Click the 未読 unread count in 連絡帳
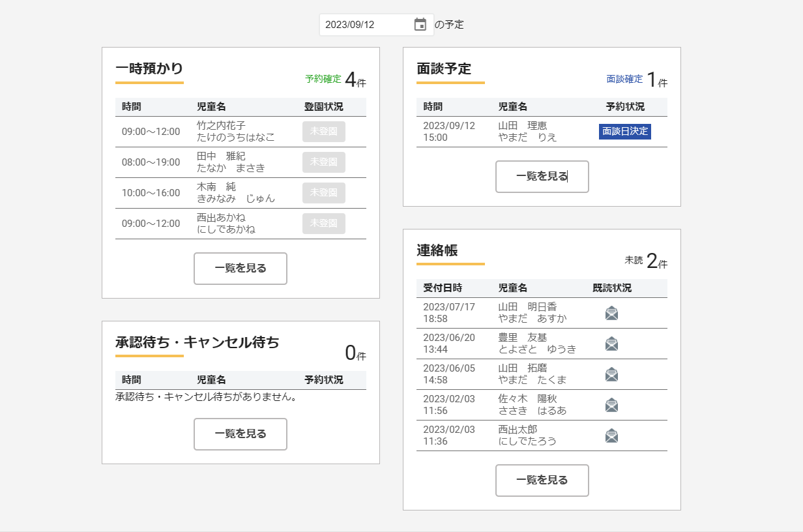This screenshot has width=803, height=532. (x=634, y=260)
